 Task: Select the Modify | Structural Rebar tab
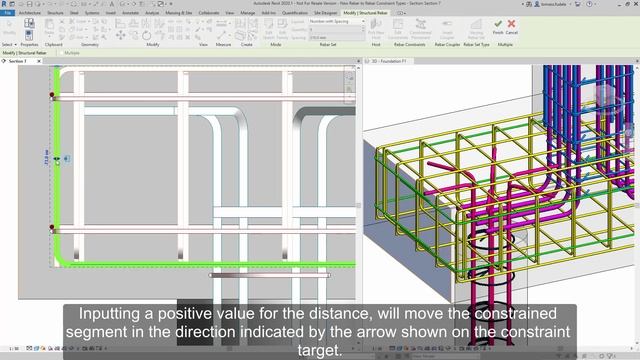click(365, 13)
